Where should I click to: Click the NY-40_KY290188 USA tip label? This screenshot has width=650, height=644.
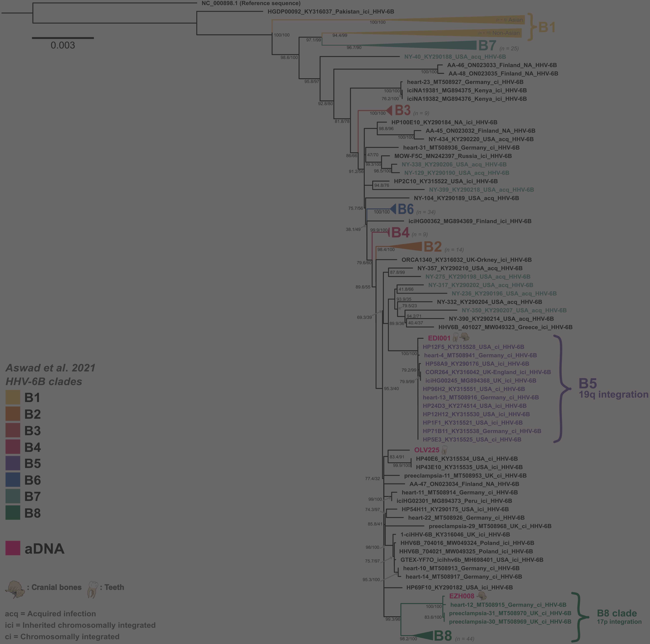[455, 57]
